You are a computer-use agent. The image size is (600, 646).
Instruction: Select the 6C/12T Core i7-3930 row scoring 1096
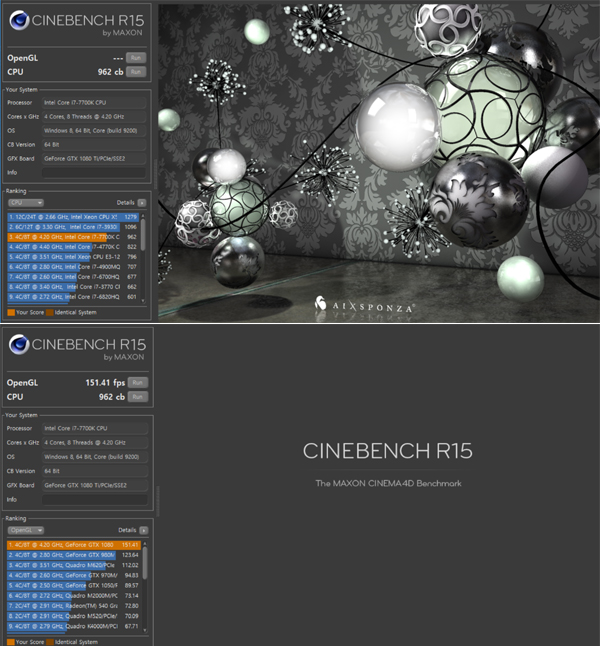click(x=73, y=227)
